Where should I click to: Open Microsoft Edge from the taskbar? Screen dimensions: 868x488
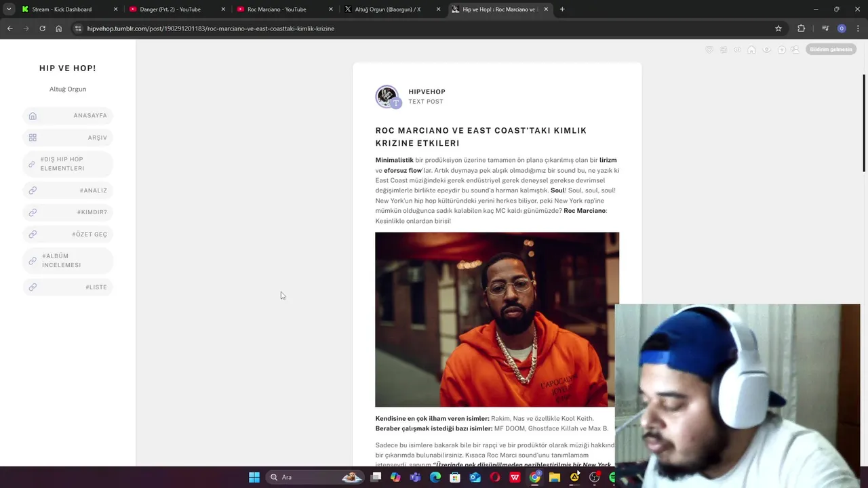pos(435,477)
